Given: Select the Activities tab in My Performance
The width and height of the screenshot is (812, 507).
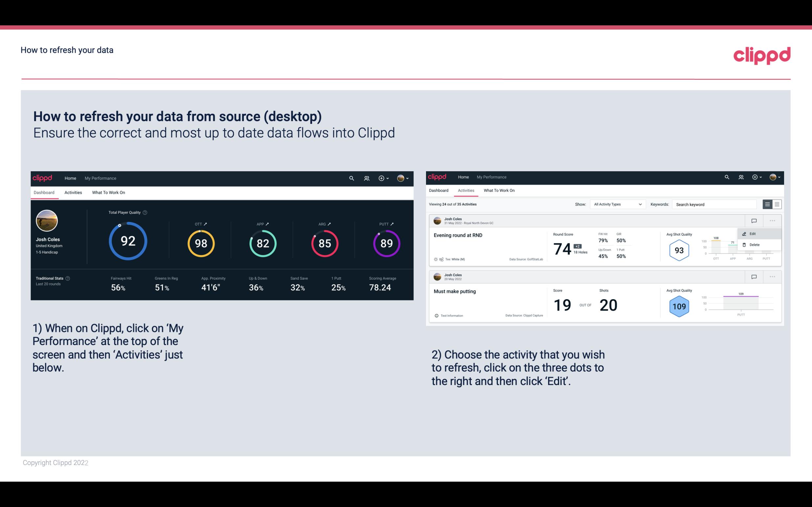Looking at the screenshot, I should point(73,192).
